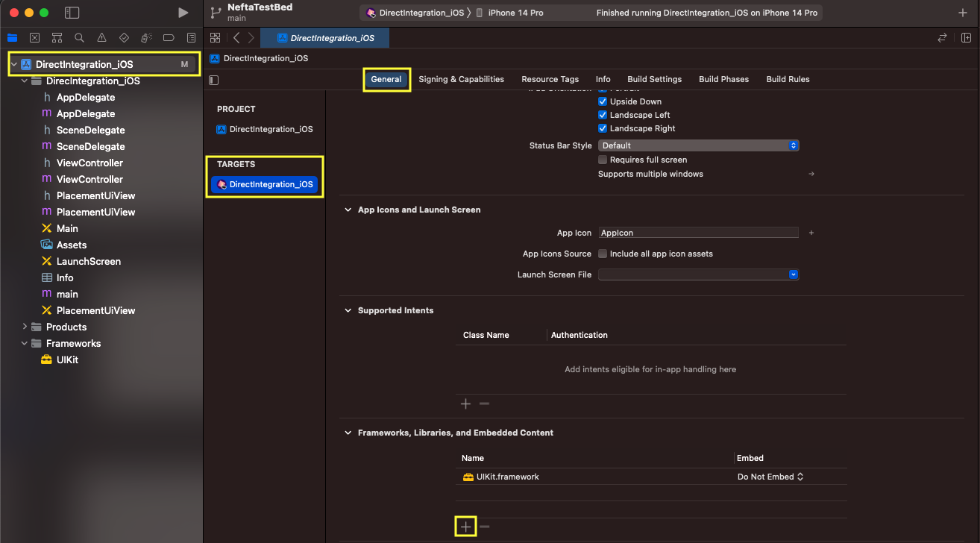980x543 pixels.
Task: Expand the Products folder
Action: (25, 327)
